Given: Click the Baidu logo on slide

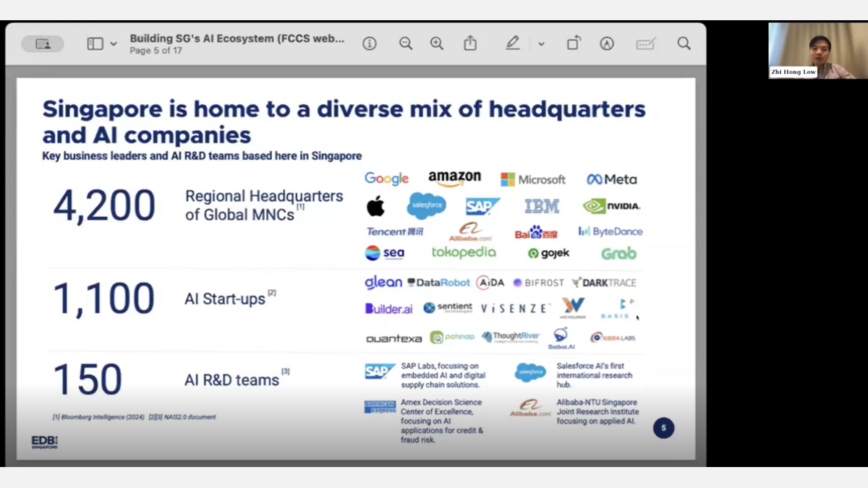Looking at the screenshot, I should (536, 233).
